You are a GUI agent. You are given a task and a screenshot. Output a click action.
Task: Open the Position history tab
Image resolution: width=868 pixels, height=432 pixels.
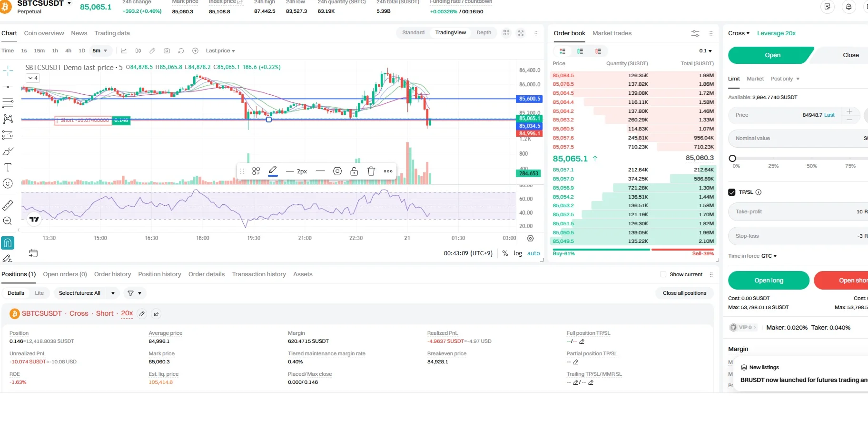coord(159,274)
